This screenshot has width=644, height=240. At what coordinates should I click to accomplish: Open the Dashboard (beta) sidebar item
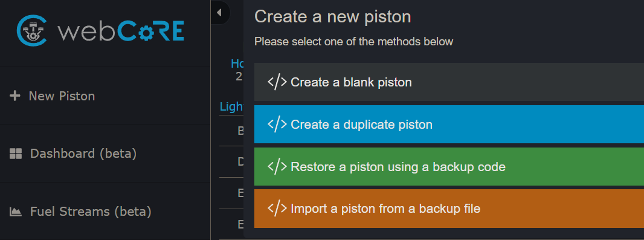(x=105, y=154)
